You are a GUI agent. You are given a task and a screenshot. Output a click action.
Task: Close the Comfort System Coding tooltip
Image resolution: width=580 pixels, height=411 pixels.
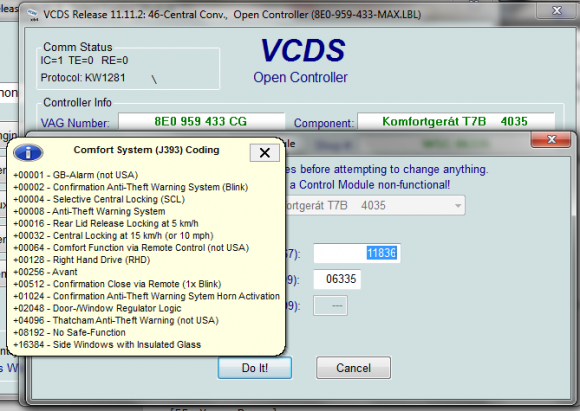264,153
